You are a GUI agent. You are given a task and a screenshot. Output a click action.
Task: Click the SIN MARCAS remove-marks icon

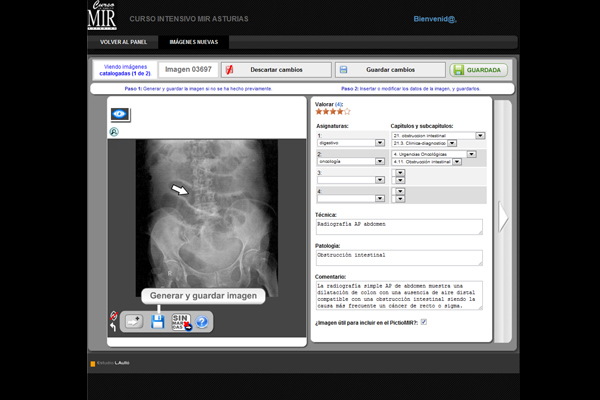point(181,322)
